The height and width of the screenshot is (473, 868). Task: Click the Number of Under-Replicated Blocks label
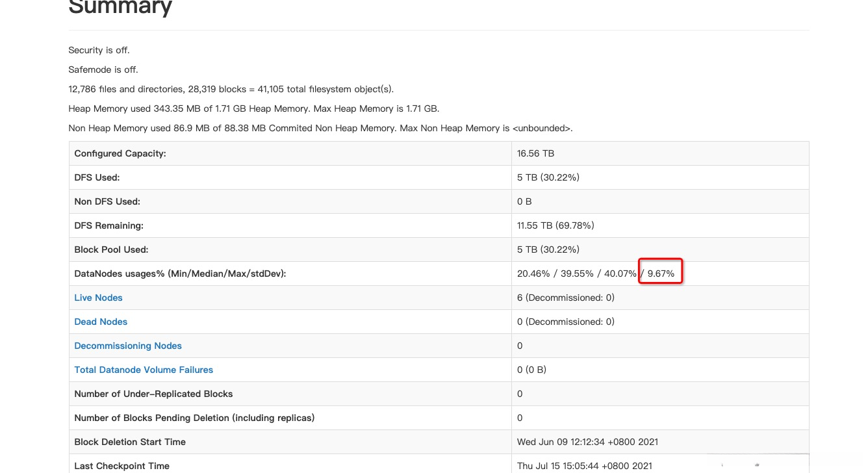click(x=153, y=394)
